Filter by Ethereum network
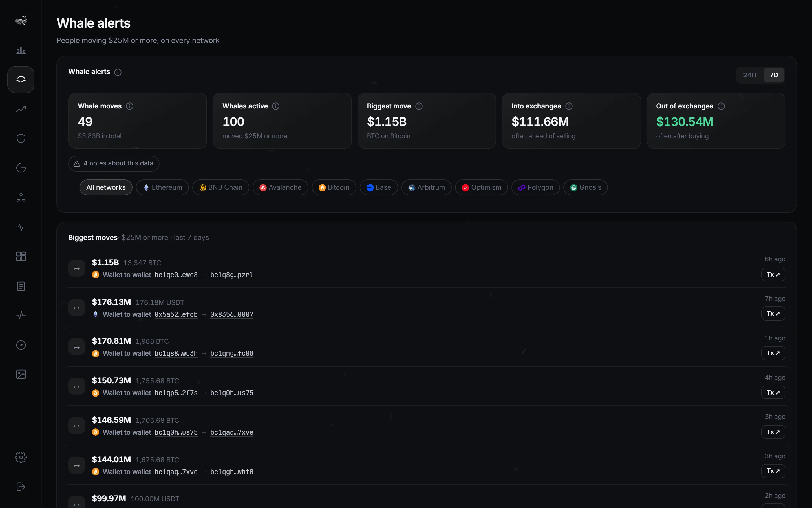The width and height of the screenshot is (812, 508). [162, 187]
